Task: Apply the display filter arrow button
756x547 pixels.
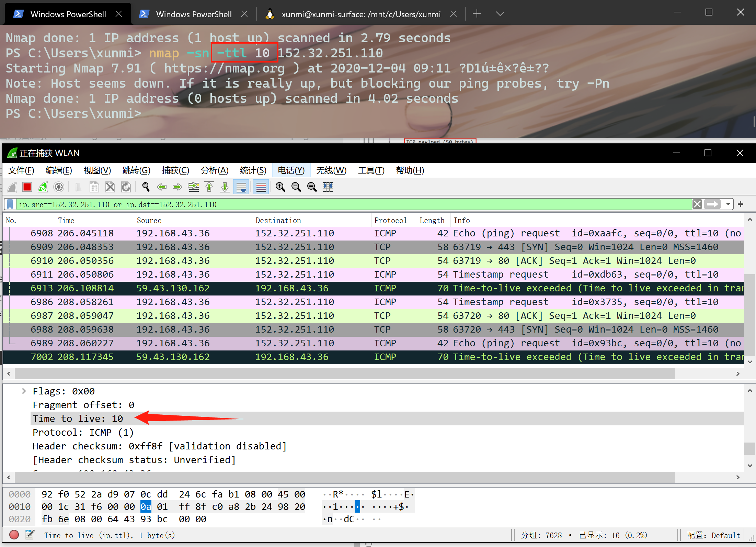Action: (x=712, y=204)
